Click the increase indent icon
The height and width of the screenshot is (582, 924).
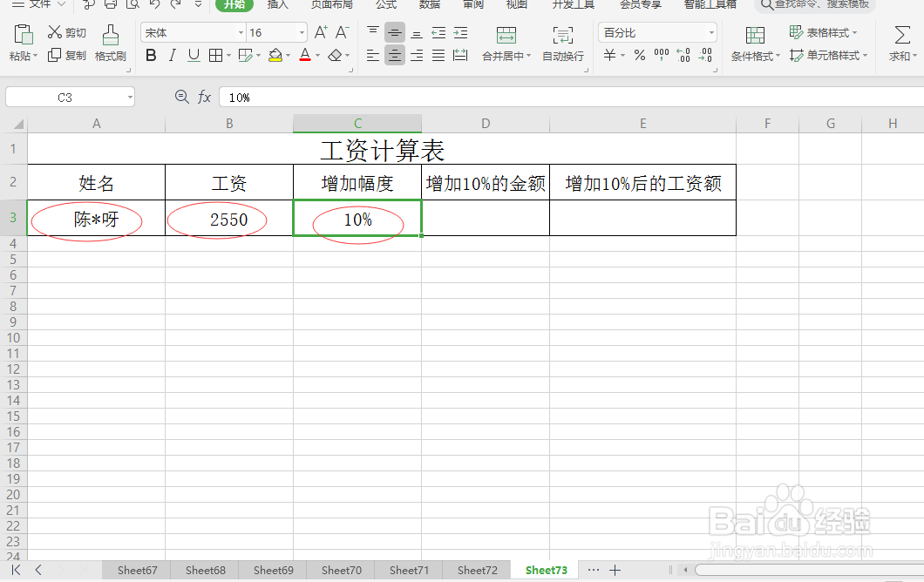point(461,32)
